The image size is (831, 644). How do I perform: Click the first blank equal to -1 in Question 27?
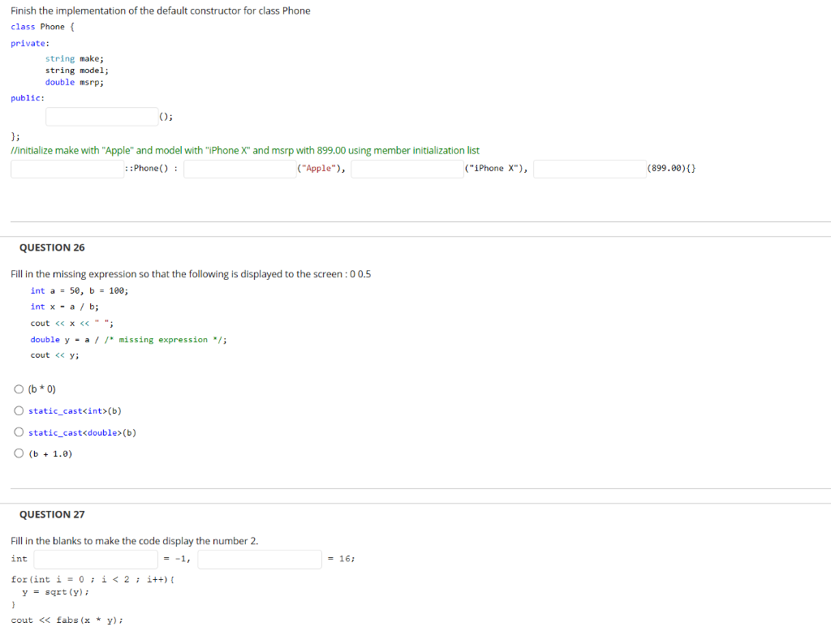pyautogui.click(x=95, y=559)
